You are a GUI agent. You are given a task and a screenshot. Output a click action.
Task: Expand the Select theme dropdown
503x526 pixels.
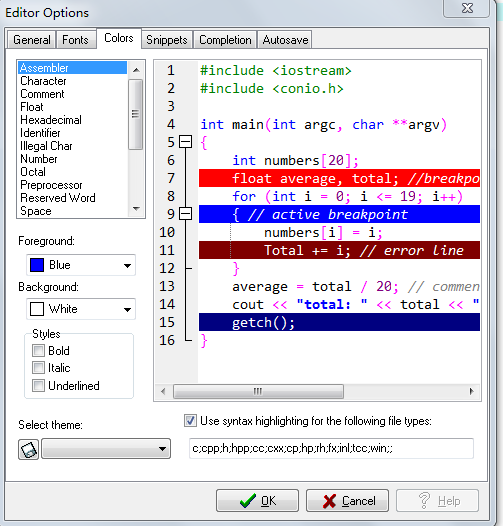106,449
